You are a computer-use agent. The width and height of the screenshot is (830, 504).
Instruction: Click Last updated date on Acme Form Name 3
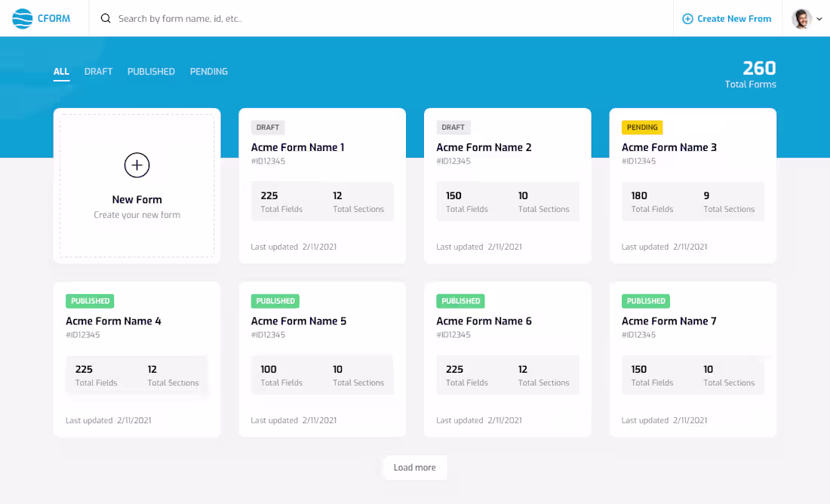664,247
